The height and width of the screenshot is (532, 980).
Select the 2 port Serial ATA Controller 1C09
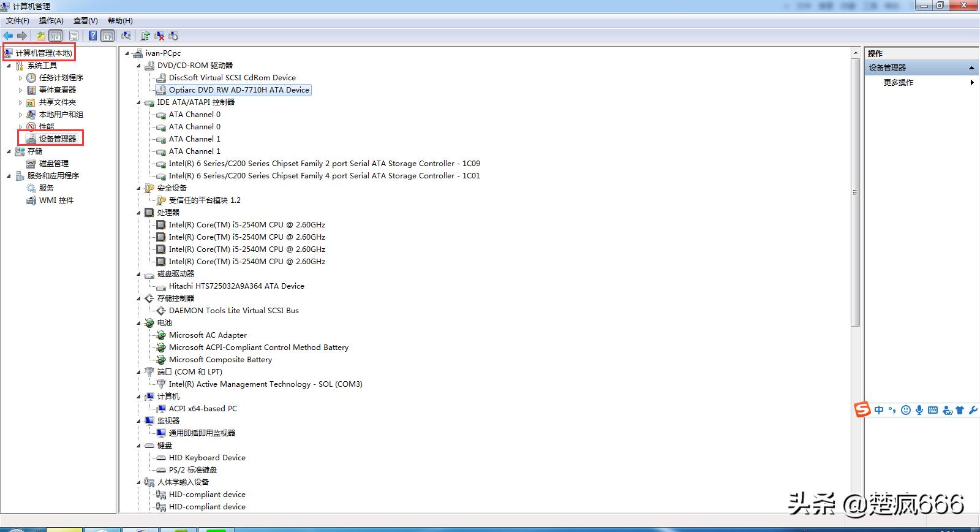click(325, 164)
